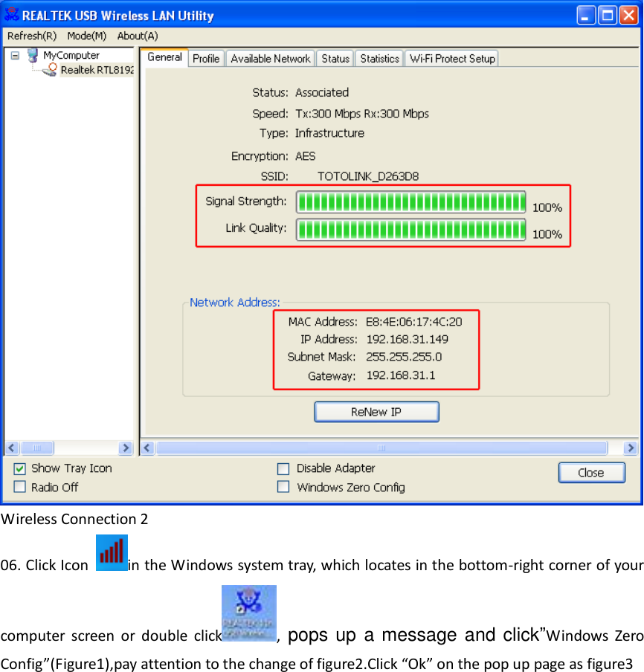Click the Realtek desktop shortcut icon
Screen dimensions: 644x672
pos(248,613)
